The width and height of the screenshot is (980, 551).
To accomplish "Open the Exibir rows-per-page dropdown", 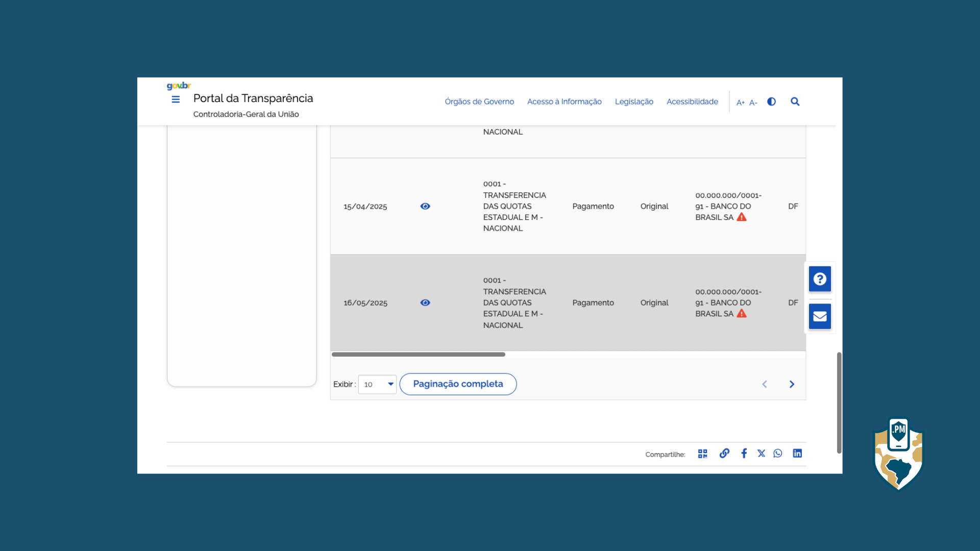I will (x=377, y=384).
